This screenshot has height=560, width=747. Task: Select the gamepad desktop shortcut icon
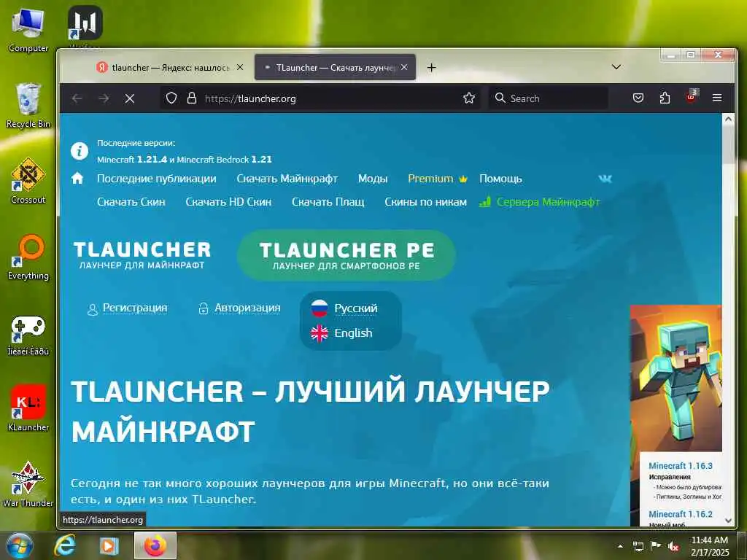tap(28, 335)
